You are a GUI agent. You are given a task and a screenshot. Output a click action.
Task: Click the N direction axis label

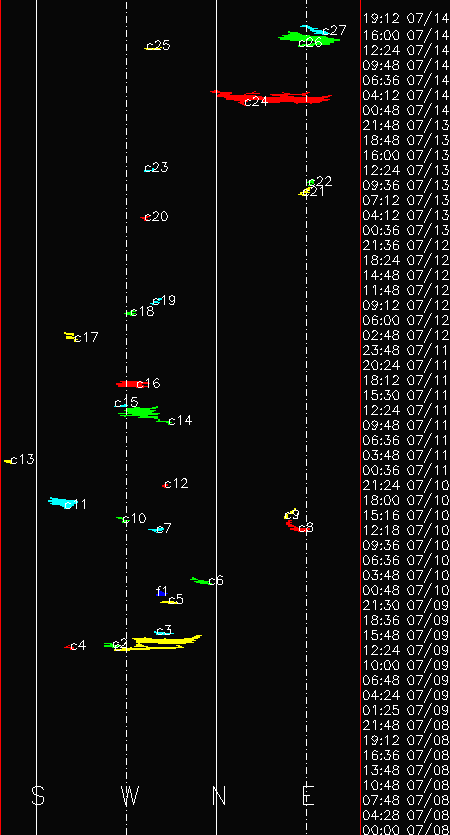(x=219, y=796)
